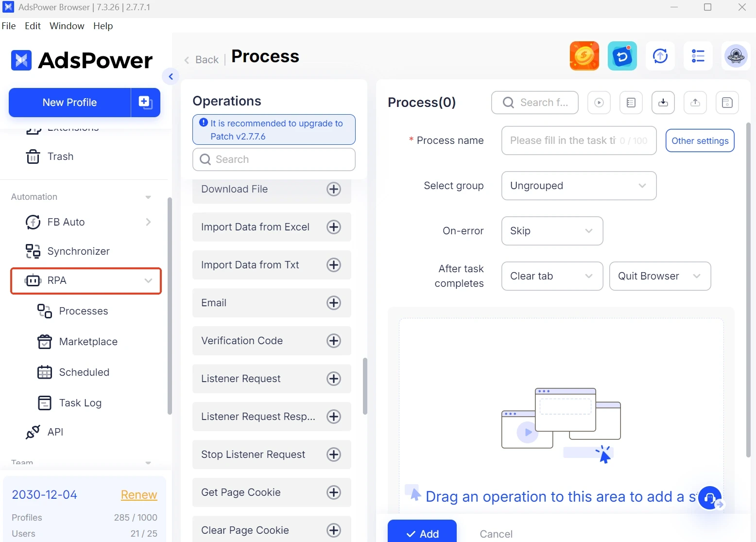Open the Window menu
Screen dimensions: 756x542
point(67,26)
